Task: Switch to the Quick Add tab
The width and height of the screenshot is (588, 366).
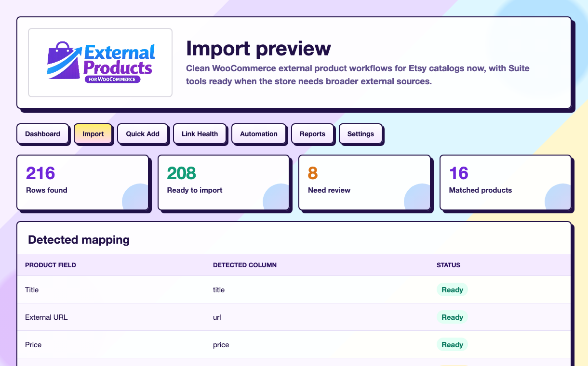Action: tap(143, 134)
